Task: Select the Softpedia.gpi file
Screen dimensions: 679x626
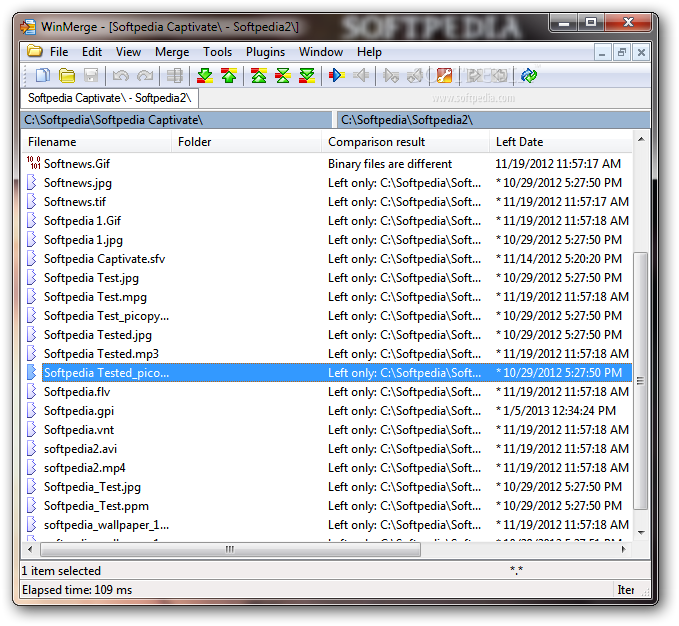Action: point(79,411)
